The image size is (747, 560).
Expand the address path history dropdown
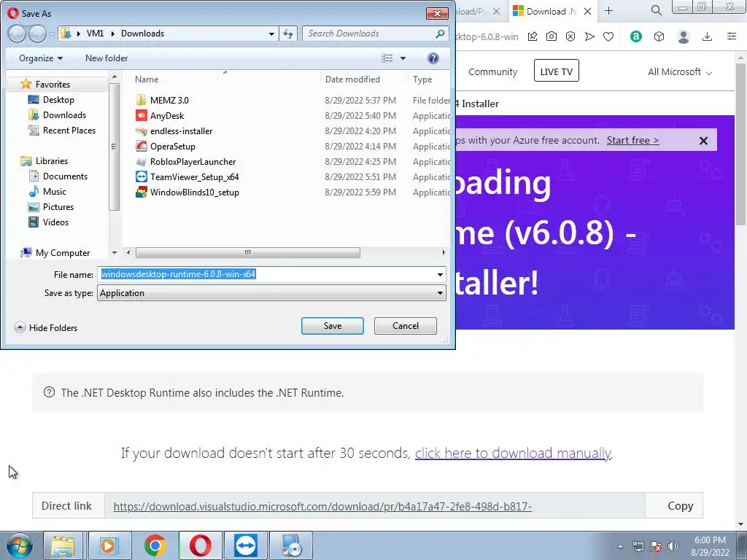coord(271,34)
